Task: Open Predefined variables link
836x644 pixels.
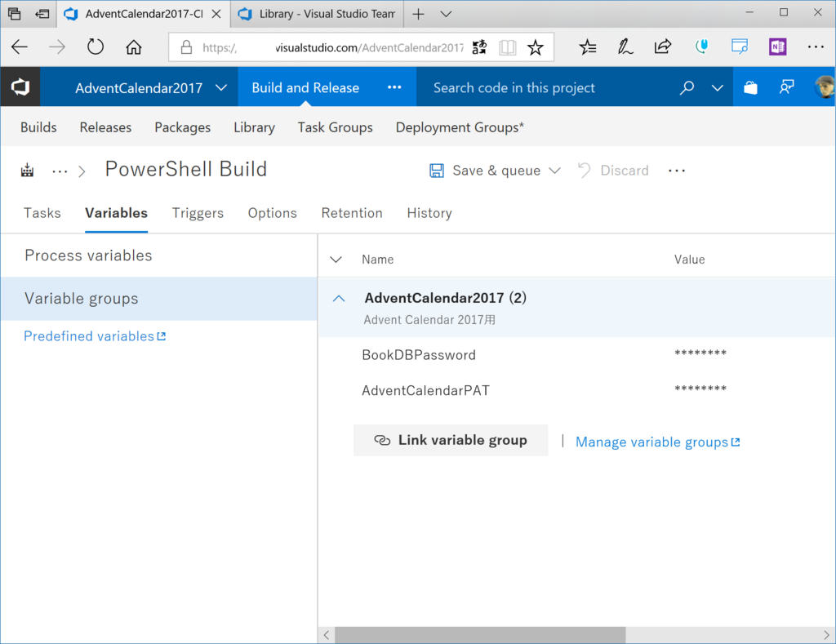Action: click(95, 335)
